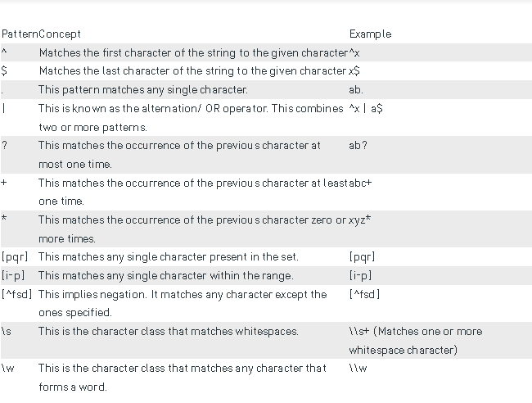Select the [i-p] range description text
532x403 pixels.
point(166,275)
